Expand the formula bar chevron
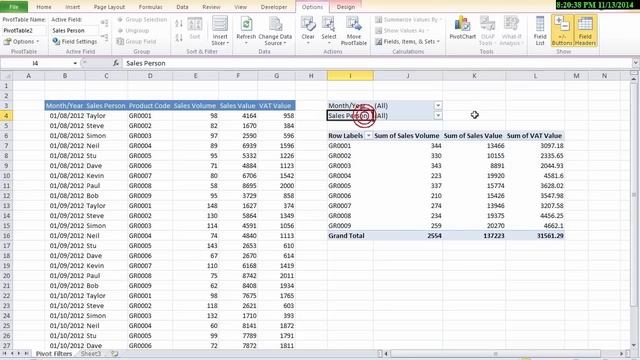Image resolution: width=640 pixels, height=360 pixels. click(635, 63)
